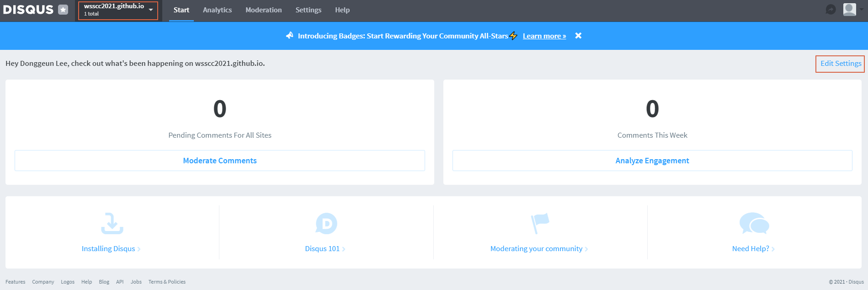Click the Logos footer link

pyautogui.click(x=68, y=282)
